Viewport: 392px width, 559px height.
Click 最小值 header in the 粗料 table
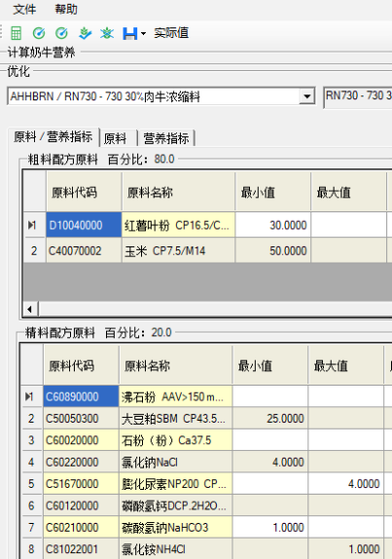click(x=273, y=193)
